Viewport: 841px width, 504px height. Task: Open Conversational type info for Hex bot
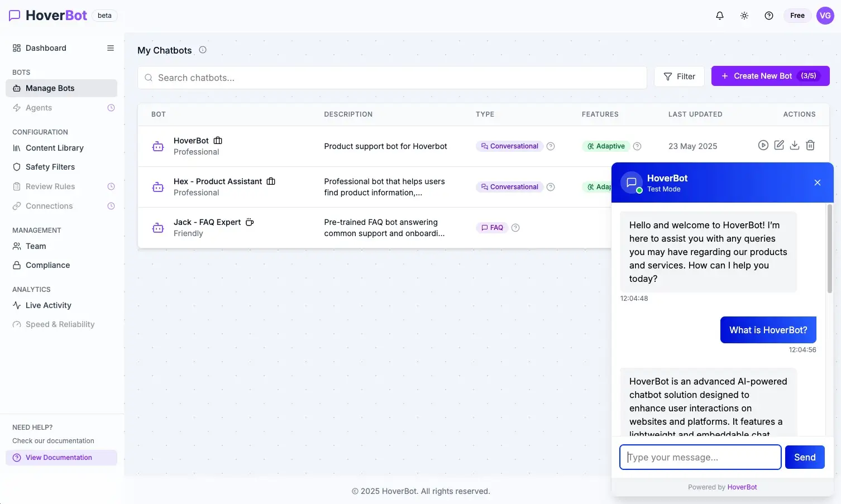(551, 186)
